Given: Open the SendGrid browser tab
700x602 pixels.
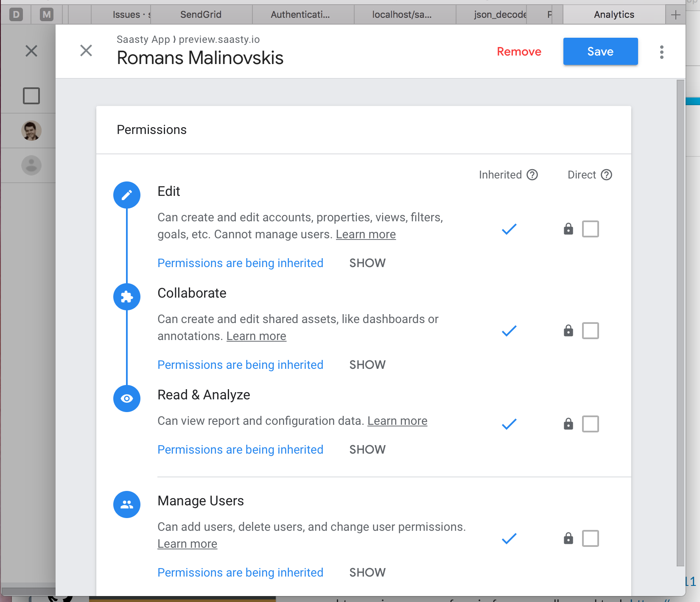Looking at the screenshot, I should [x=200, y=14].
